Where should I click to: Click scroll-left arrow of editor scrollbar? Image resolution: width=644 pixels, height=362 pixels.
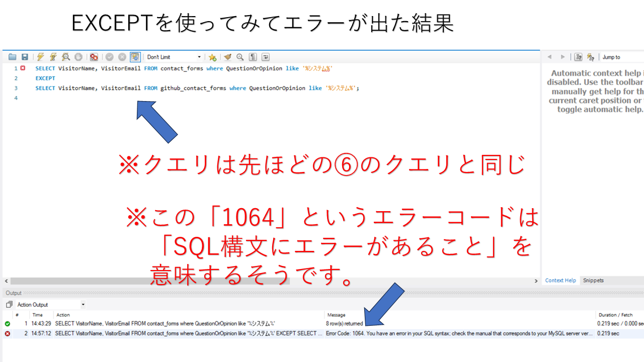6,281
